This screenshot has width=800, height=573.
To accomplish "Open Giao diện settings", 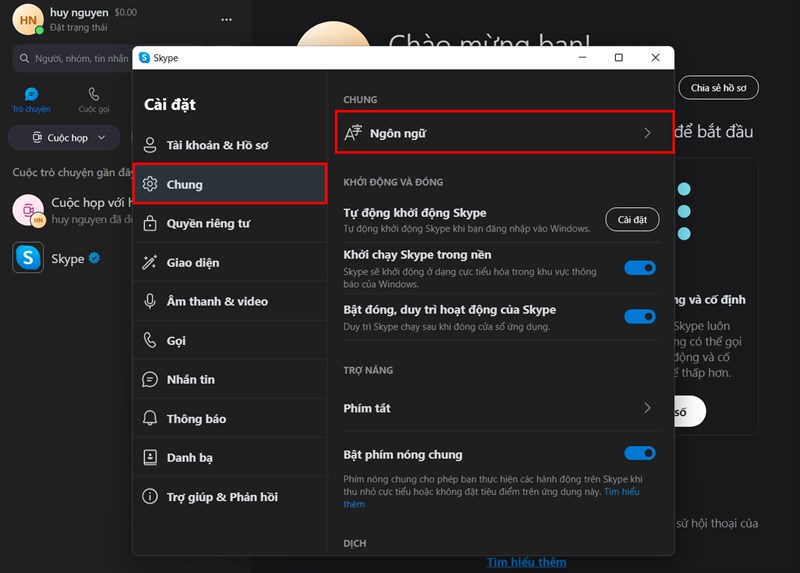I will coord(230,263).
